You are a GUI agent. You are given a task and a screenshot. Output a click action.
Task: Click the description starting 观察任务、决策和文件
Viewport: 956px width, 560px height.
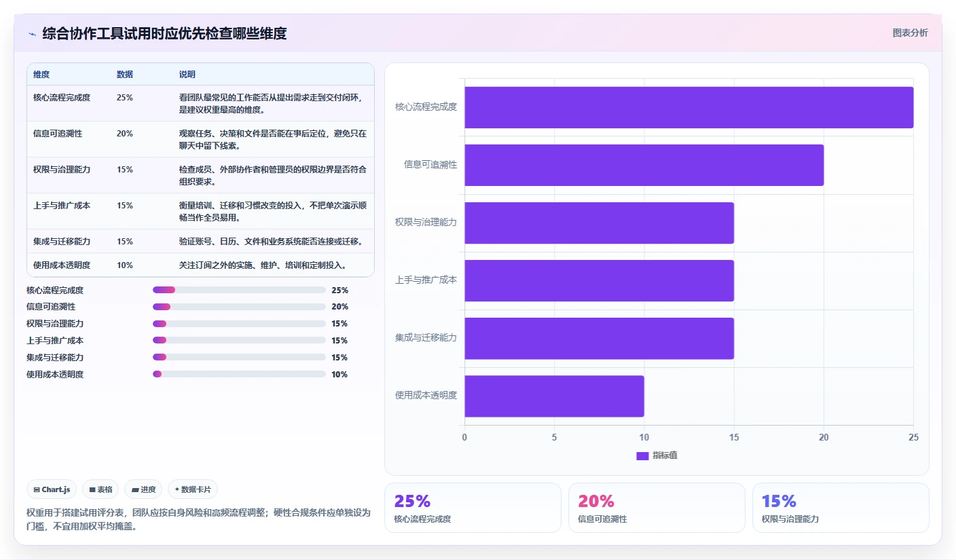click(x=272, y=140)
